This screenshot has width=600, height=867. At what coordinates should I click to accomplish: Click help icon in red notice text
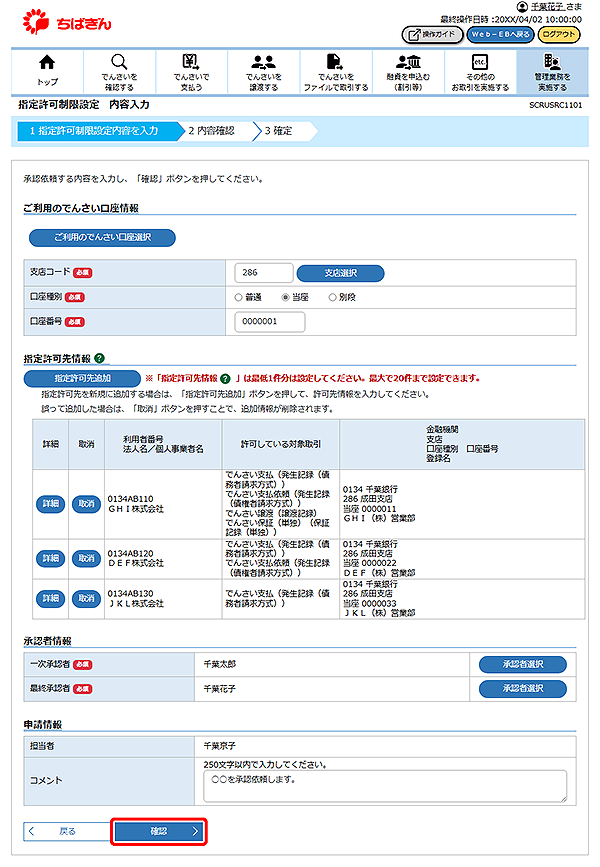(225, 379)
